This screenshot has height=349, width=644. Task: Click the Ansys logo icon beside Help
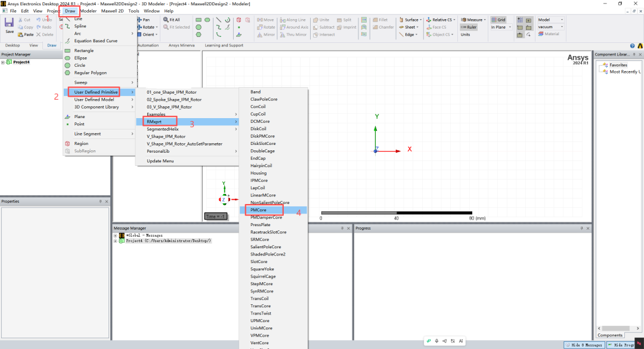tap(640, 45)
